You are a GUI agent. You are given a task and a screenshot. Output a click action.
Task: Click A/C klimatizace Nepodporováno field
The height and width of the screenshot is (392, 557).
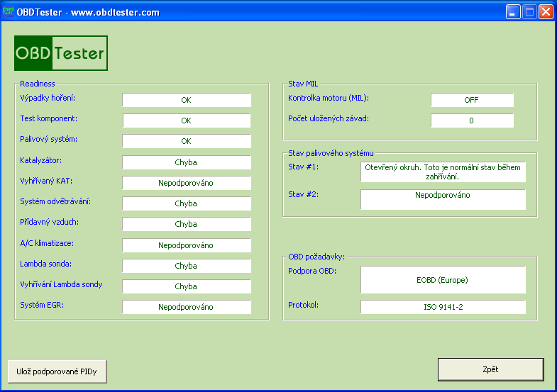pos(187,245)
